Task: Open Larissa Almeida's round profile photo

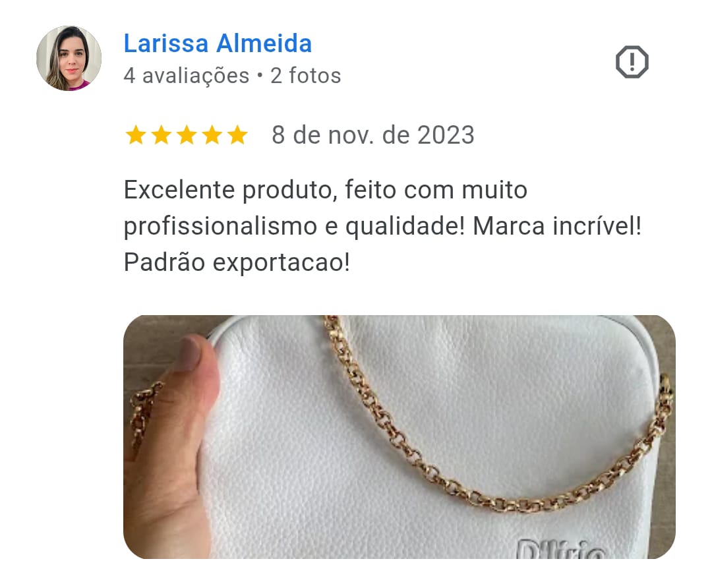Action: click(x=69, y=59)
